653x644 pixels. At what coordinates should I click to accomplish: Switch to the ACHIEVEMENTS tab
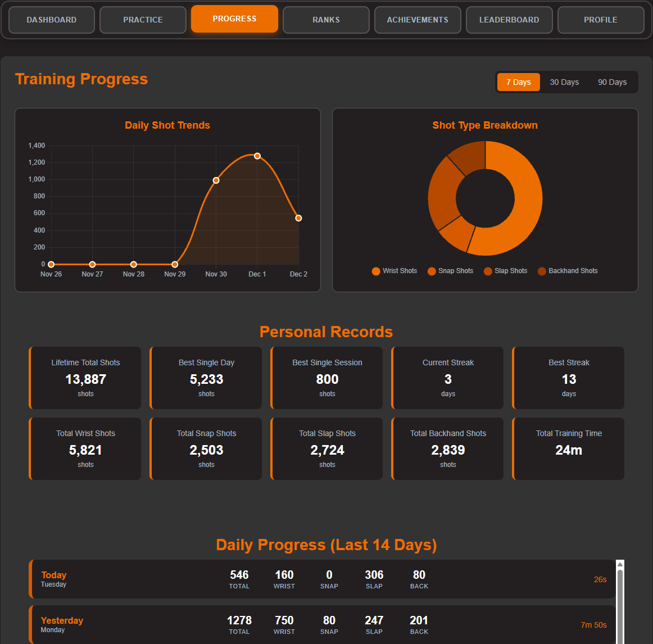point(418,20)
